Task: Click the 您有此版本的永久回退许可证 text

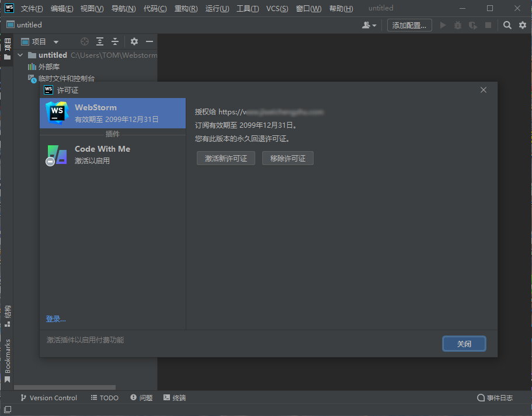Action: tap(242, 139)
